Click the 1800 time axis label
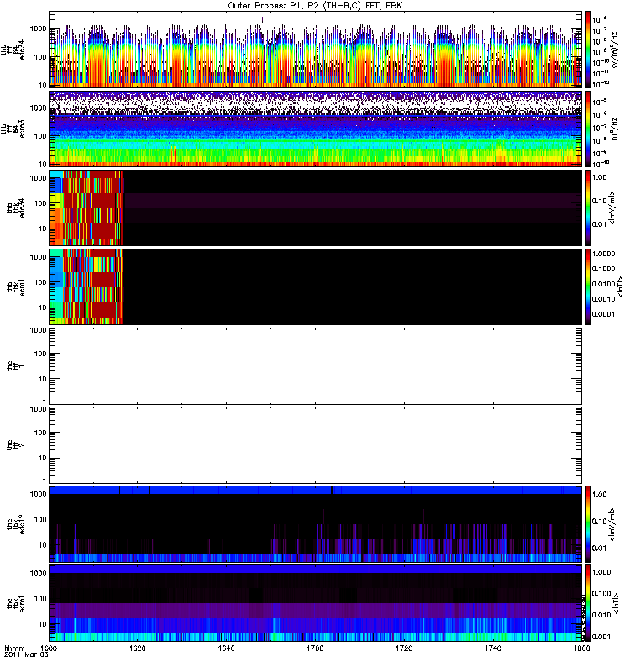The height and width of the screenshot is (672, 630). pos(581,648)
